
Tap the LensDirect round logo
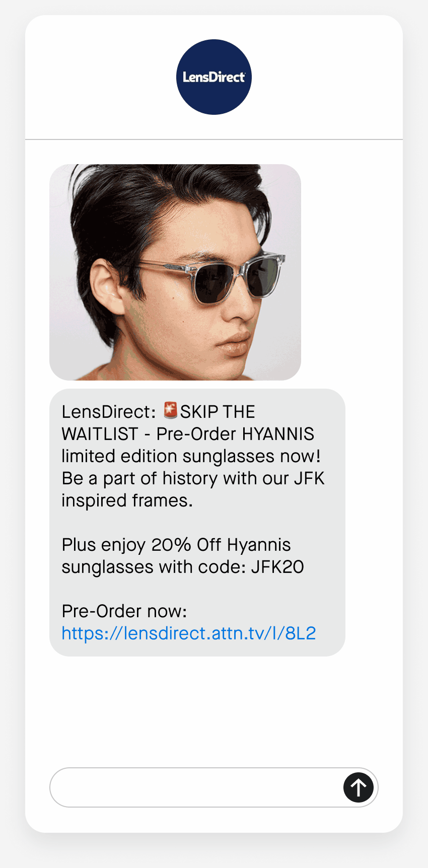(214, 77)
